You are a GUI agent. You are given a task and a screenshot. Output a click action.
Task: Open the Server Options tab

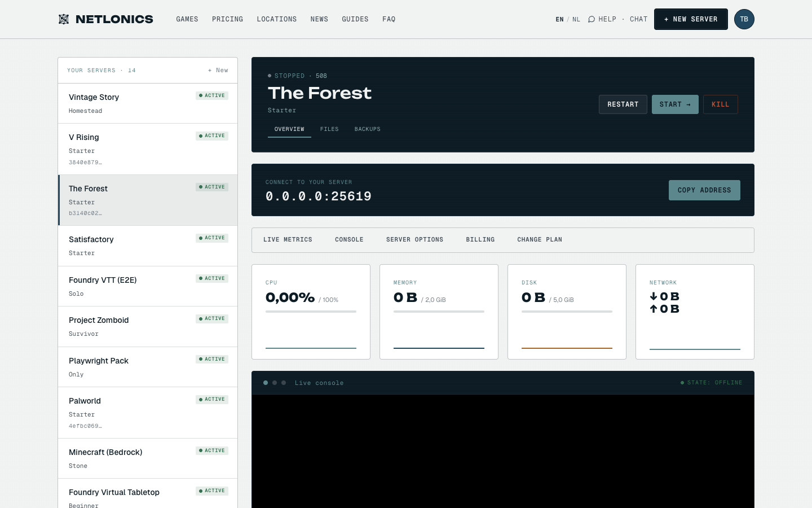tap(414, 240)
